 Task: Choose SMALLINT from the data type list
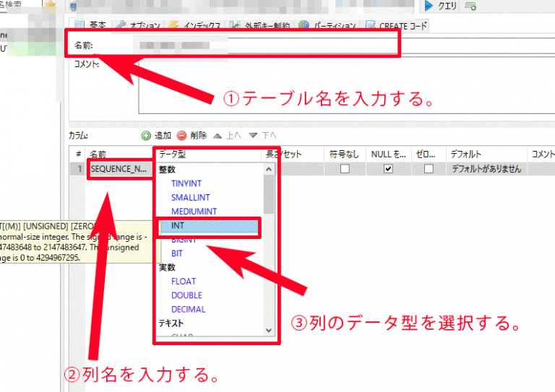192,197
